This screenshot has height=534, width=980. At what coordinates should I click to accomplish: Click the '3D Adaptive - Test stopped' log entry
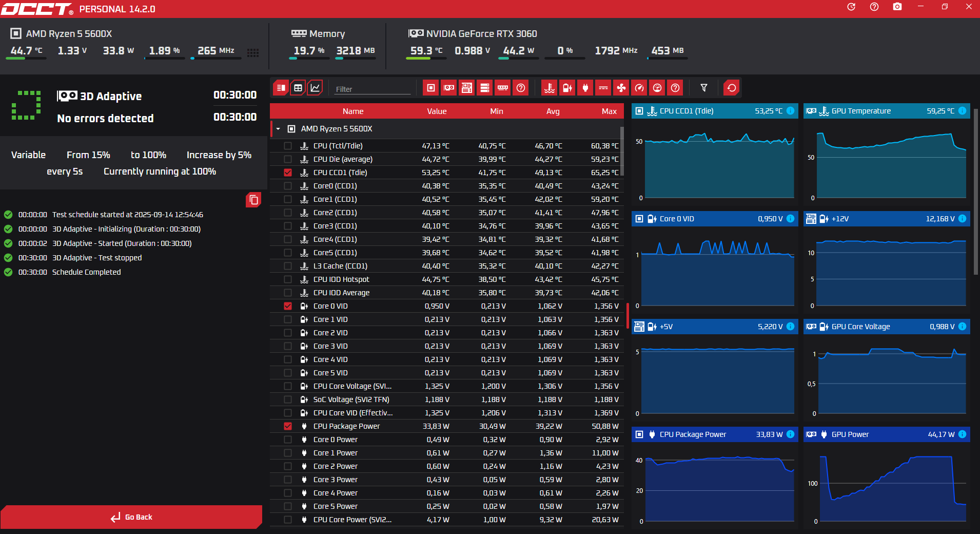(97, 258)
